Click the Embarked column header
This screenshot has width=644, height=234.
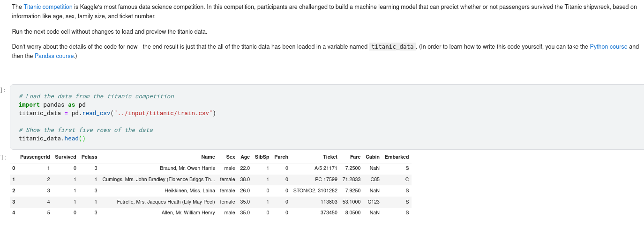pyautogui.click(x=397, y=157)
